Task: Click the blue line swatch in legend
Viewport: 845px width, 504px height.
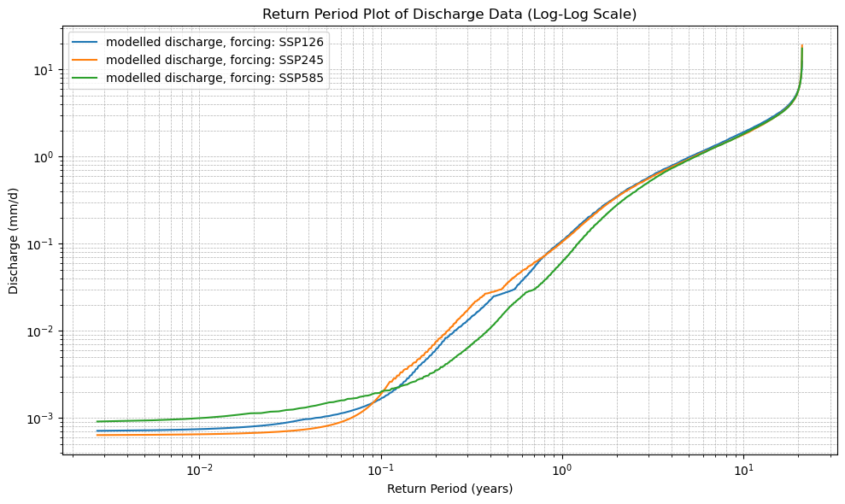Action: [x=86, y=42]
